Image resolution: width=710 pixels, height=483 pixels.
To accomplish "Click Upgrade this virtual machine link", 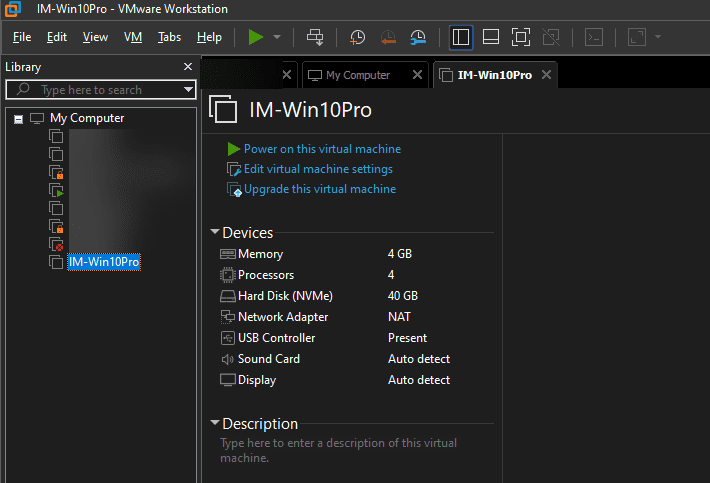I will point(320,189).
